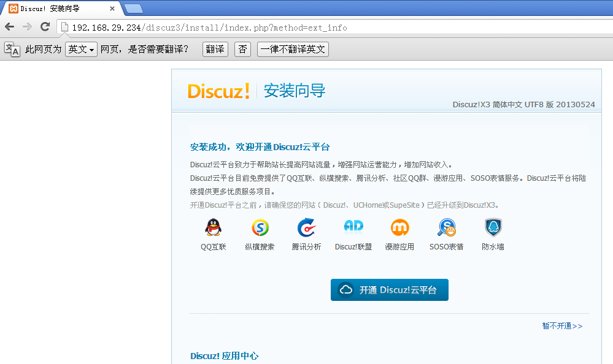Viewport: 613px width, 364px height.
Task: Click the Discuz! 应用中心 heading
Action: coord(224,356)
